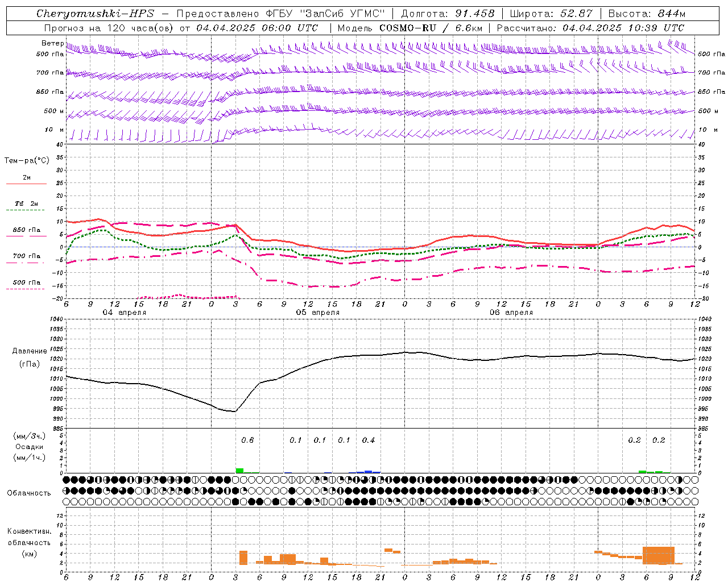Select forecast start 04.04.2025 06:00 UTC
This screenshot has width=728, height=582.
click(257, 28)
